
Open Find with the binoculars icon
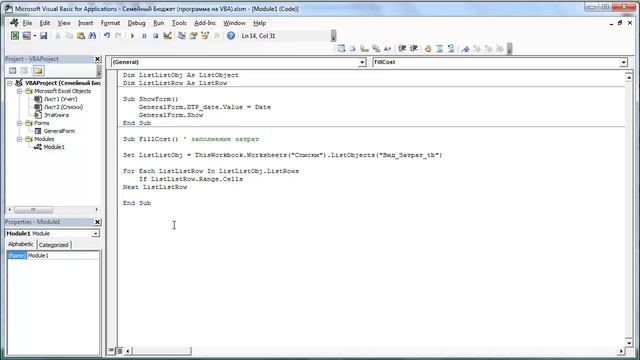click(92, 36)
